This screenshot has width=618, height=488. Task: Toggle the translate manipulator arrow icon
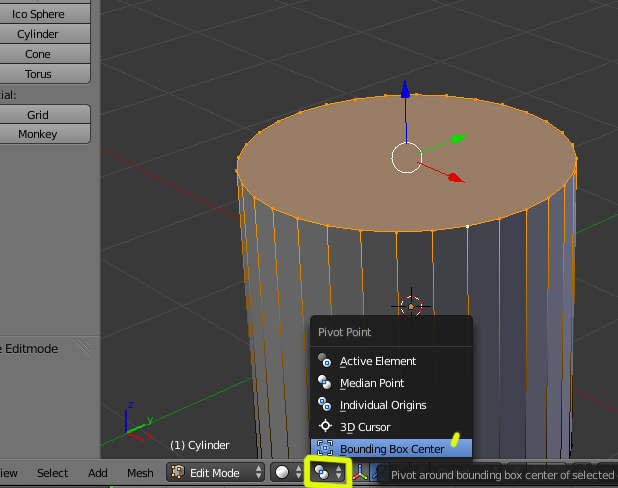376,472
